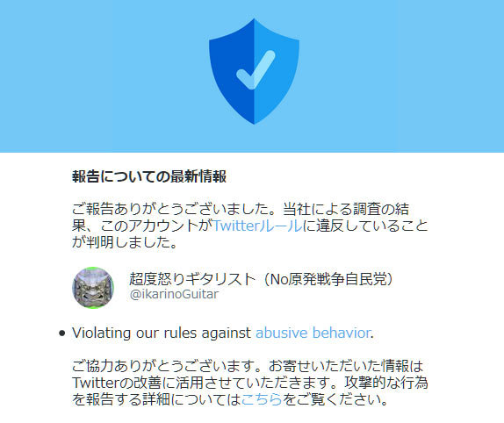Click the text が判明しました
This screenshot has height=423, width=504.
click(125, 242)
